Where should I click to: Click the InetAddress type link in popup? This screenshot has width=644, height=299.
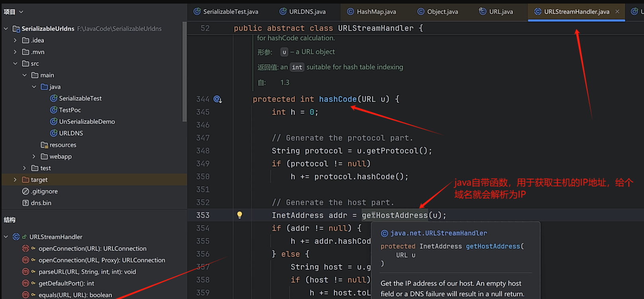tap(441, 247)
